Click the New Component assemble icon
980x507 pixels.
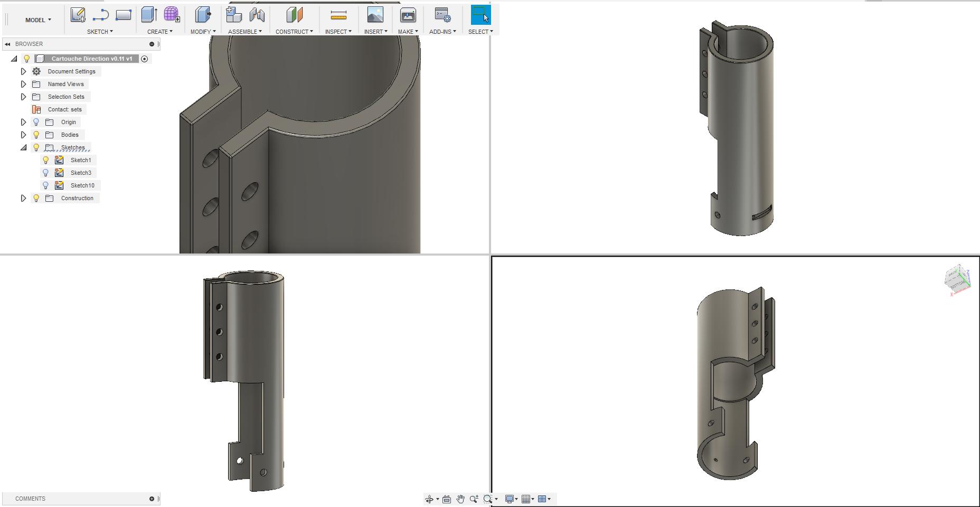tap(234, 15)
